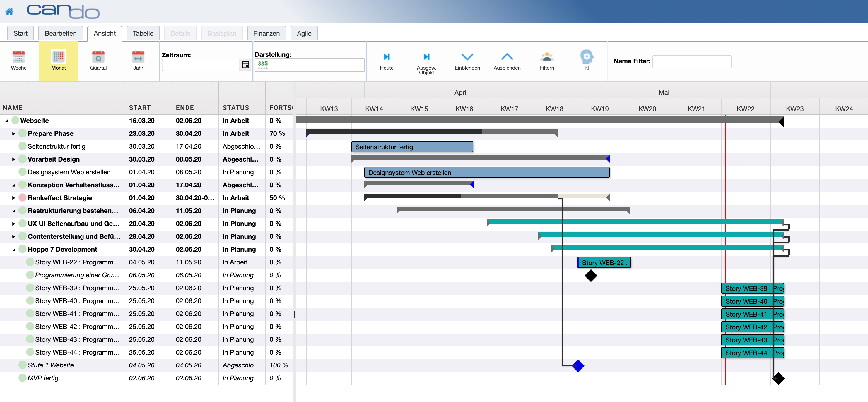Click the Prepare Phase status circle
Image resolution: width=868 pixels, height=402 pixels.
(23, 133)
